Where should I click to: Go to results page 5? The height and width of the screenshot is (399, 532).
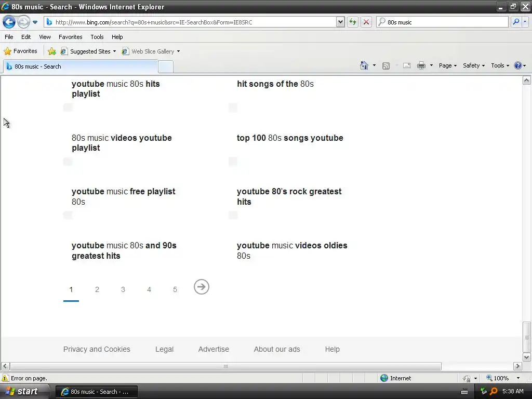(x=175, y=289)
